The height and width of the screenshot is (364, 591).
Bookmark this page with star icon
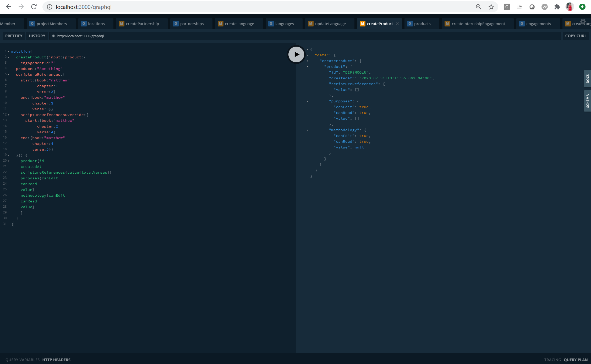(491, 7)
